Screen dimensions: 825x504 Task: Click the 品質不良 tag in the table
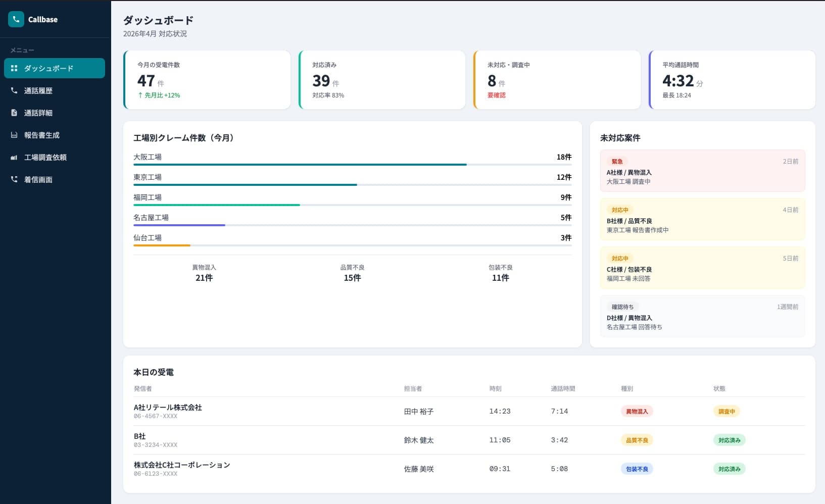tap(637, 440)
